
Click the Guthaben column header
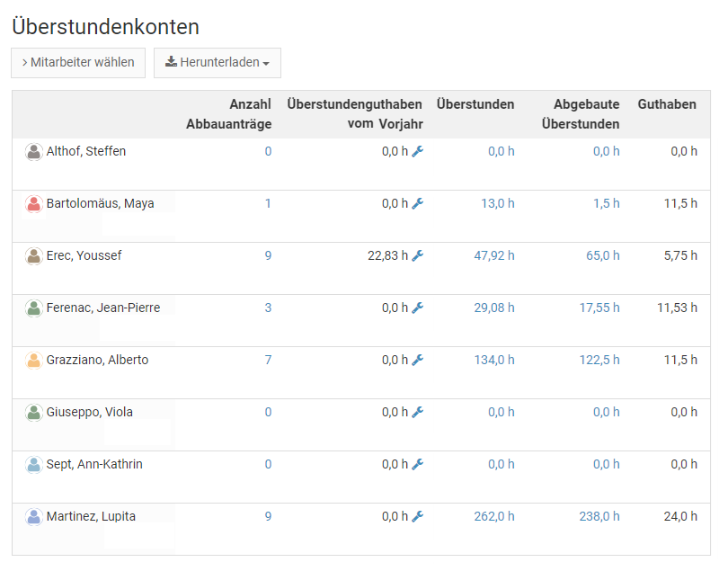coord(667,104)
